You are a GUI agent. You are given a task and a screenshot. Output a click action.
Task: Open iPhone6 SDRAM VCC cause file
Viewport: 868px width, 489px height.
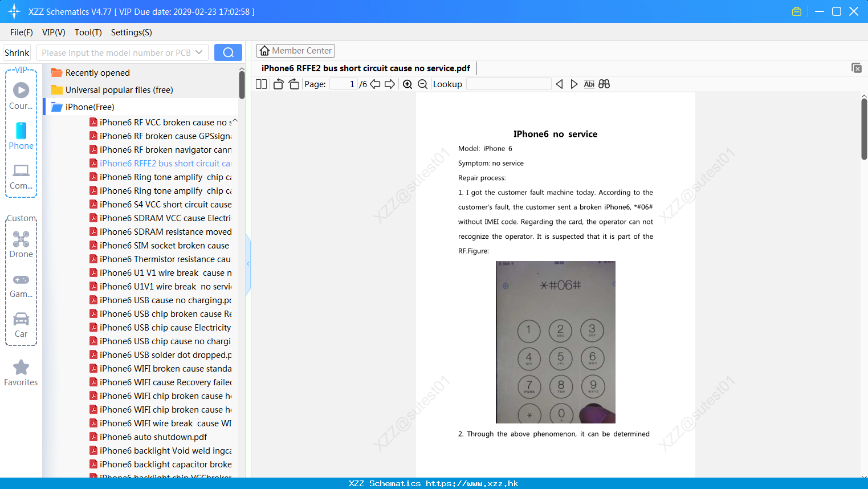tap(161, 218)
